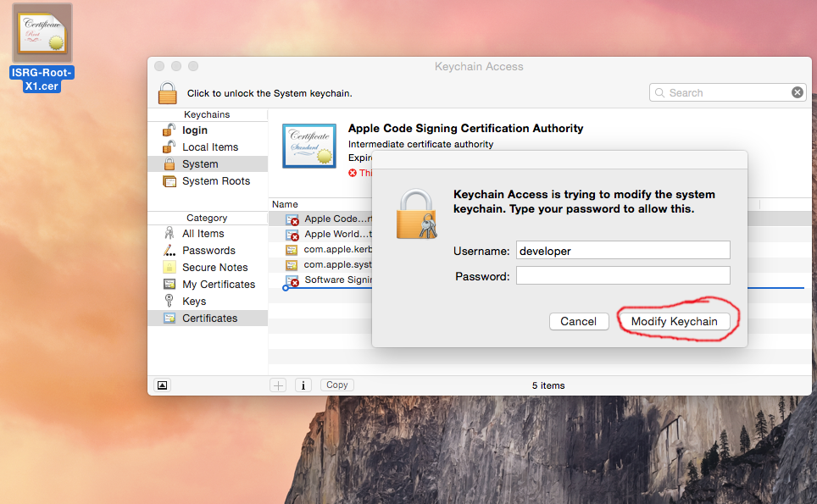
Task: Confirm with the Modify Keychain button
Action: point(675,321)
